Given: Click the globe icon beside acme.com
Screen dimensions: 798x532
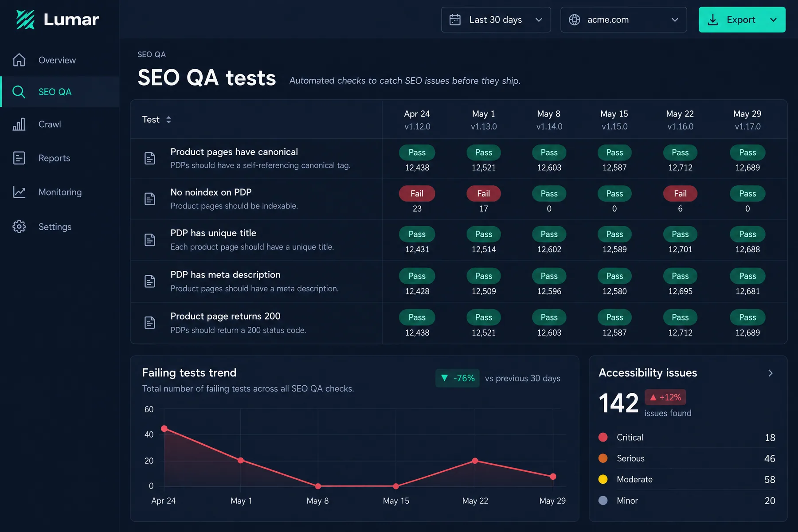Looking at the screenshot, I should 575,20.
